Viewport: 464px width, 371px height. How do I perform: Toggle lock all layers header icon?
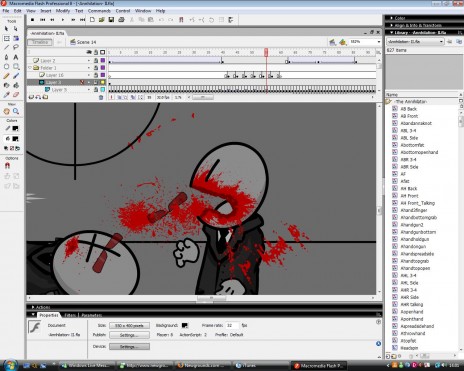coord(96,52)
